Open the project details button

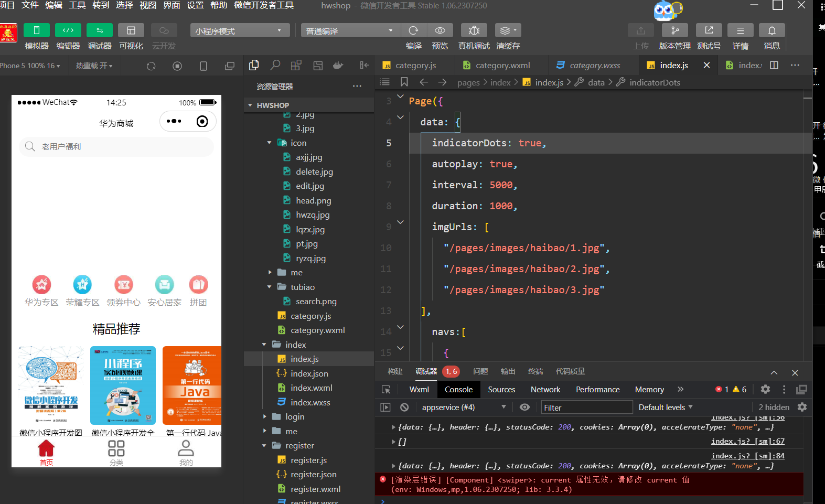click(741, 30)
